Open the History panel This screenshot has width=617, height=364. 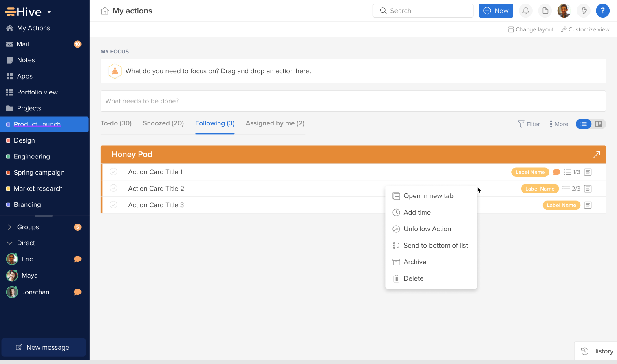(x=597, y=351)
